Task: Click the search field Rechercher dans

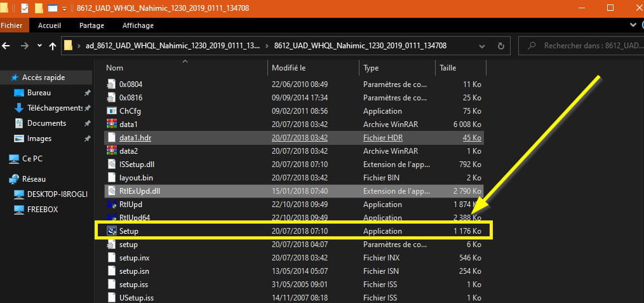Action: click(581, 46)
